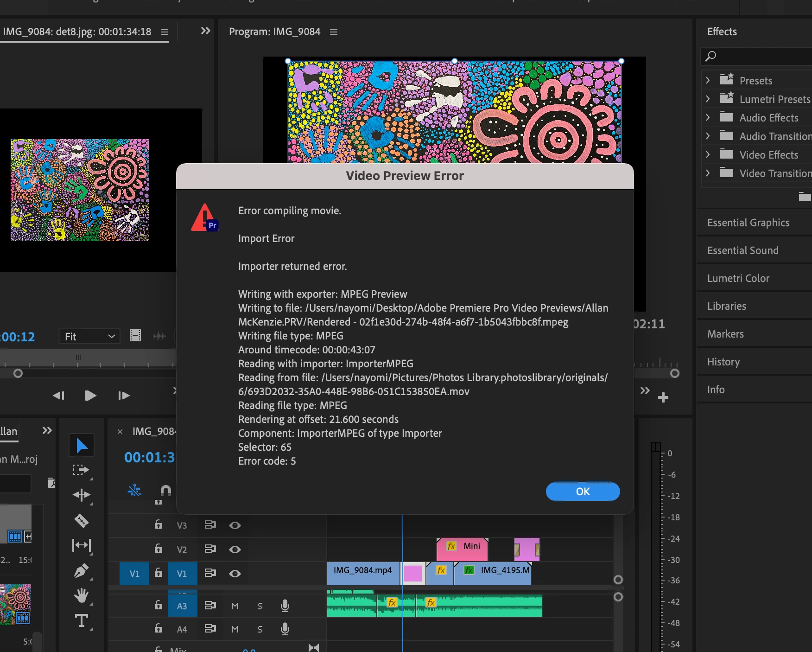812x652 pixels.
Task: Hide the V1 track output
Action: [235, 574]
